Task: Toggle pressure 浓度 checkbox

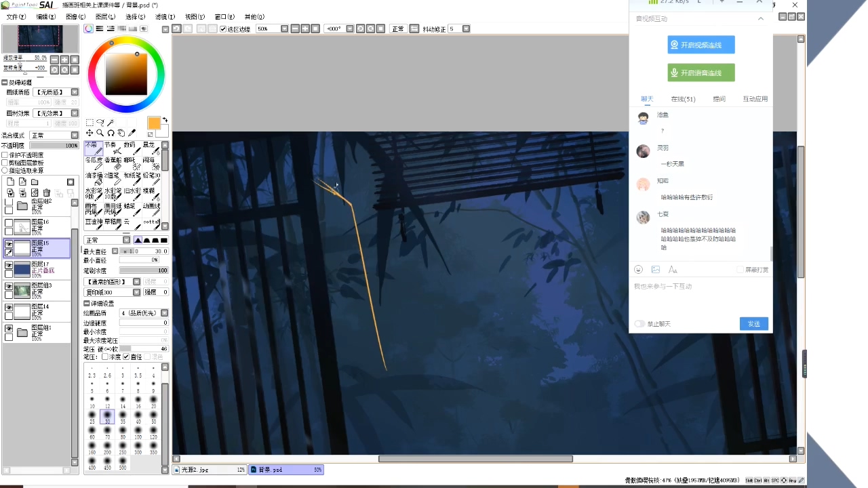Action: pyautogui.click(x=105, y=357)
